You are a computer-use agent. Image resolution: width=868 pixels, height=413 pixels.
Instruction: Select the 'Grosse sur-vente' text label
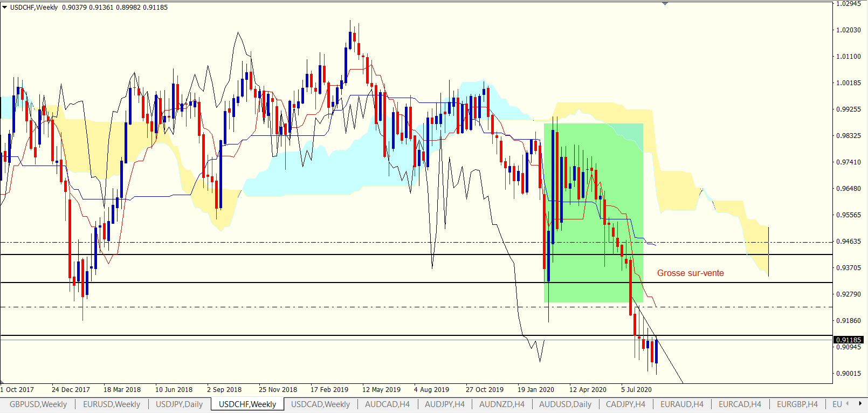point(690,273)
